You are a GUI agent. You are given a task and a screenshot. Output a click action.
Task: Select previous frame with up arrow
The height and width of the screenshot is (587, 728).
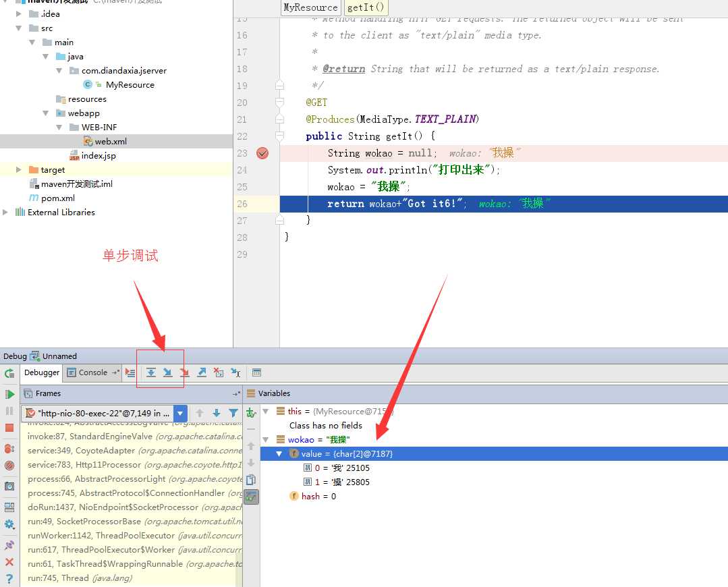tap(200, 413)
